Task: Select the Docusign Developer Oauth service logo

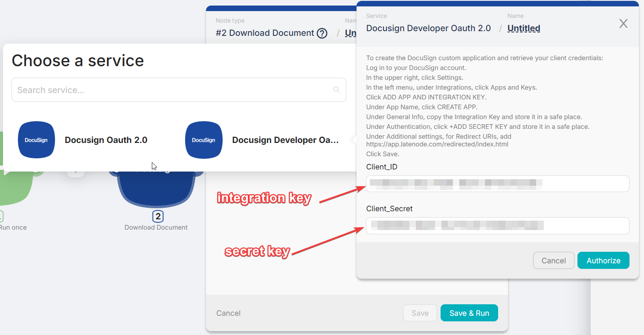Action: coord(203,140)
